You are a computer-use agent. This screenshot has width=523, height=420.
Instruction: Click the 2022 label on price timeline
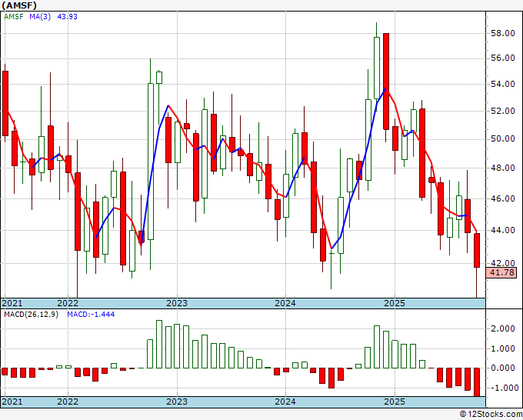(x=68, y=303)
